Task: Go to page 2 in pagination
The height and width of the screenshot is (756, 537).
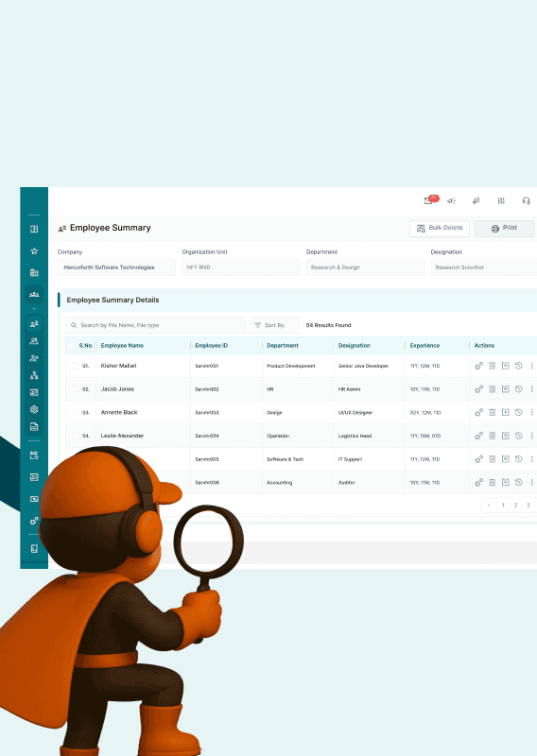Action: pyautogui.click(x=515, y=505)
